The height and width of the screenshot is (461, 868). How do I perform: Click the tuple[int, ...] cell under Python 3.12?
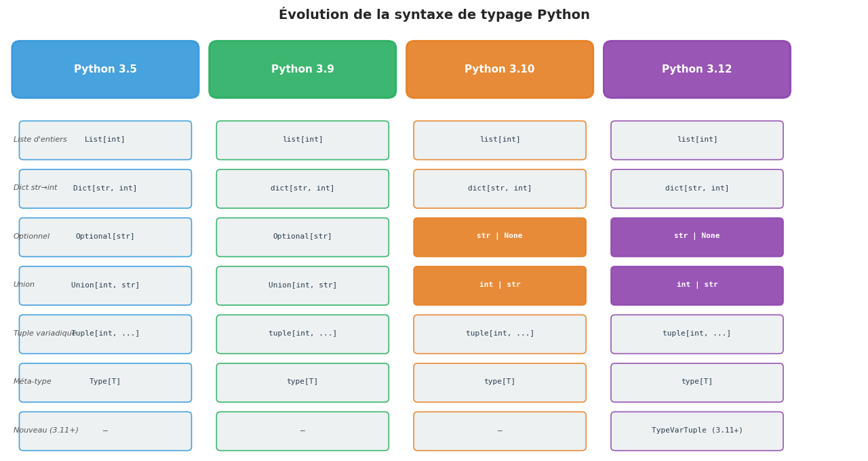click(696, 334)
